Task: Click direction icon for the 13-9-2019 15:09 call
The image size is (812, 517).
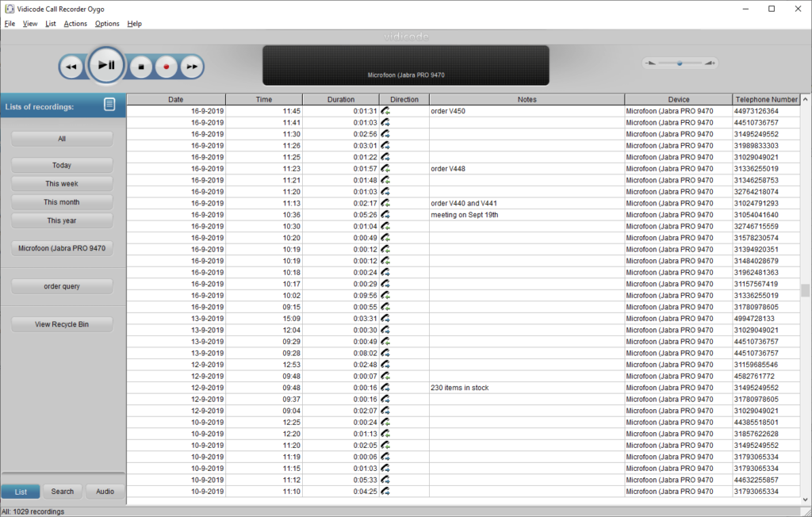Action: pyautogui.click(x=385, y=319)
